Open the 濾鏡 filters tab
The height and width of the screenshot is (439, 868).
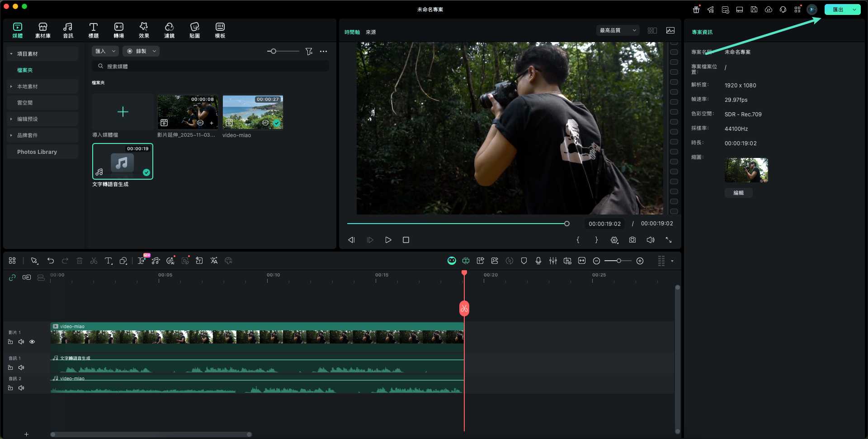(x=169, y=30)
